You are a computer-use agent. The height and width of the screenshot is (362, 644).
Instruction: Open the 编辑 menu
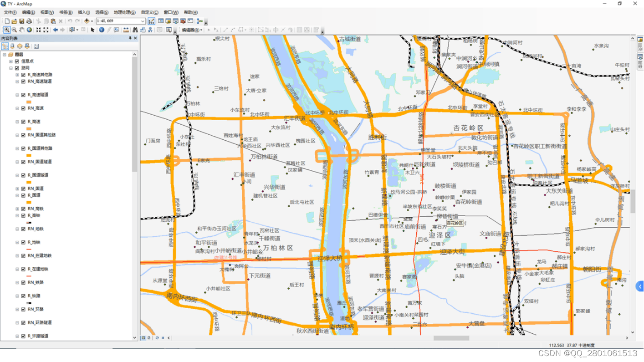click(28, 12)
